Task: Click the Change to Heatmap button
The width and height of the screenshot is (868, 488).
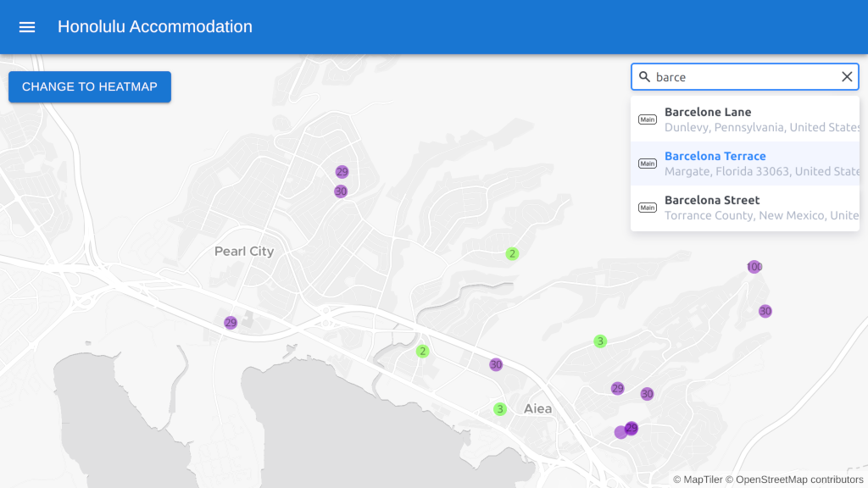Action: [x=90, y=86]
